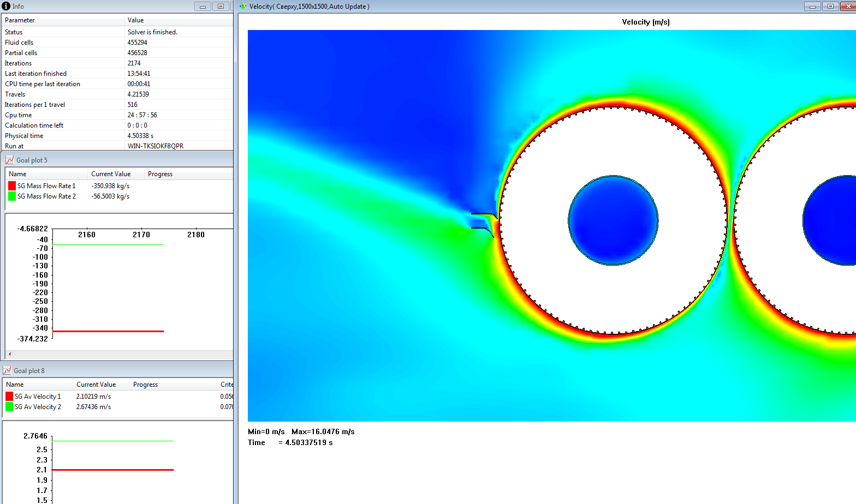This screenshot has width=856, height=504.
Task: Click Progress column header in Goal plot 8
Action: [145, 385]
